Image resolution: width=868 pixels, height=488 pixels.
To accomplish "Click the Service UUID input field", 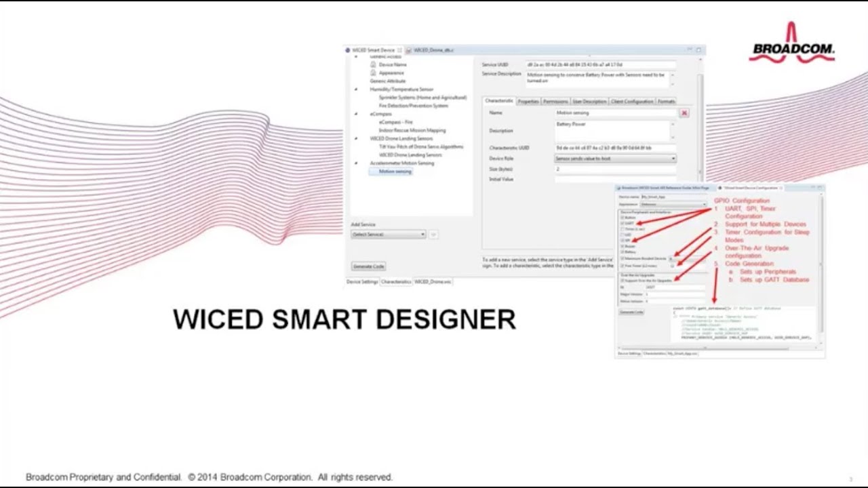I will click(600, 65).
